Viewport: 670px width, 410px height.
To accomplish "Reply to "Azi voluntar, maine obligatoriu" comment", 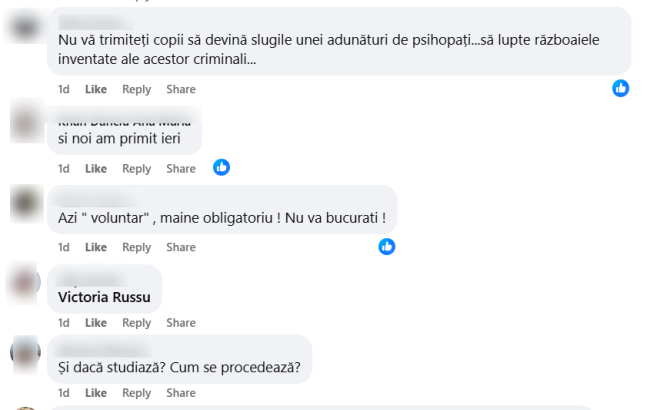I will [x=136, y=247].
